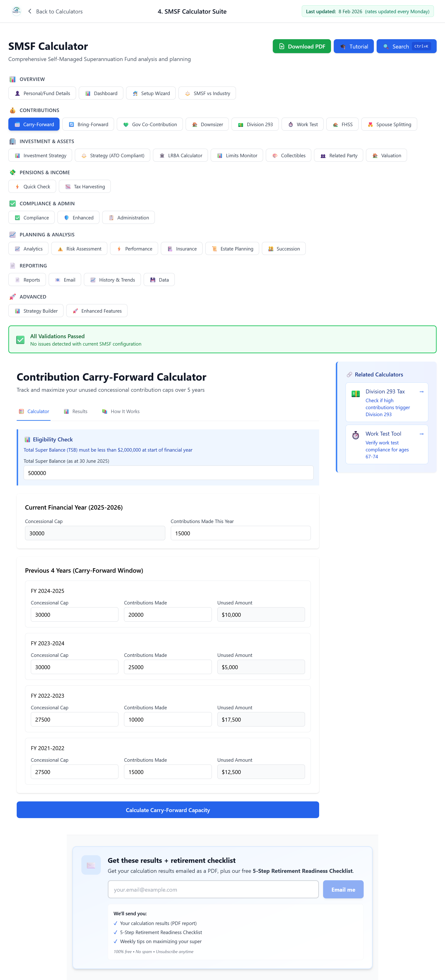
Task: Open the Search tool with Ctrl+K shortcut
Action: tap(406, 46)
